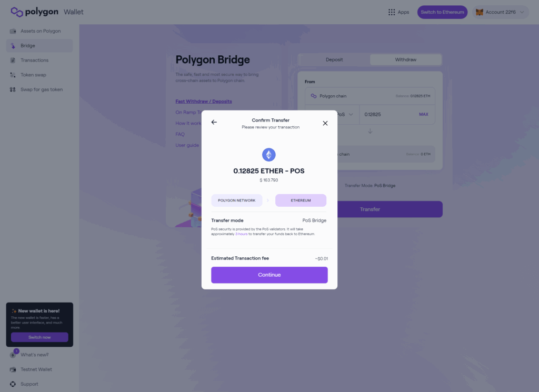539x392 pixels.
Task: Switch to the Withdraw tab
Action: click(x=406, y=59)
